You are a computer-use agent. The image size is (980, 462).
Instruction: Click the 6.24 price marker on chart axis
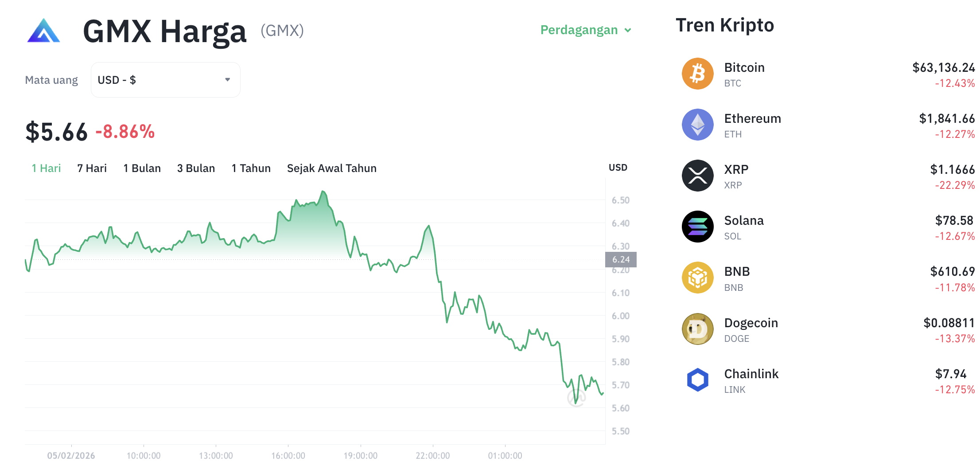coord(620,260)
